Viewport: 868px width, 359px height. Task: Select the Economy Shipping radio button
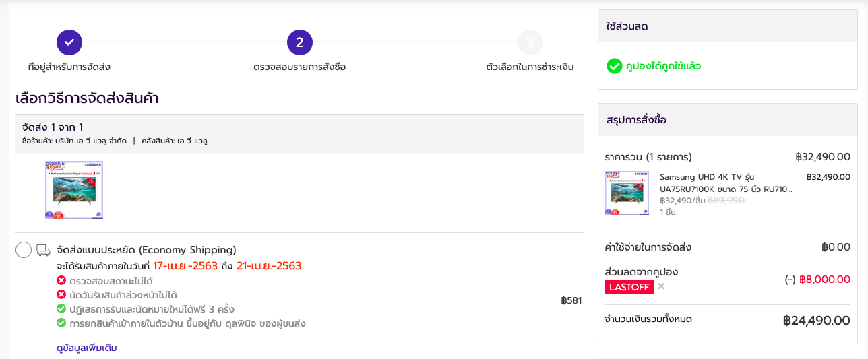(24, 250)
